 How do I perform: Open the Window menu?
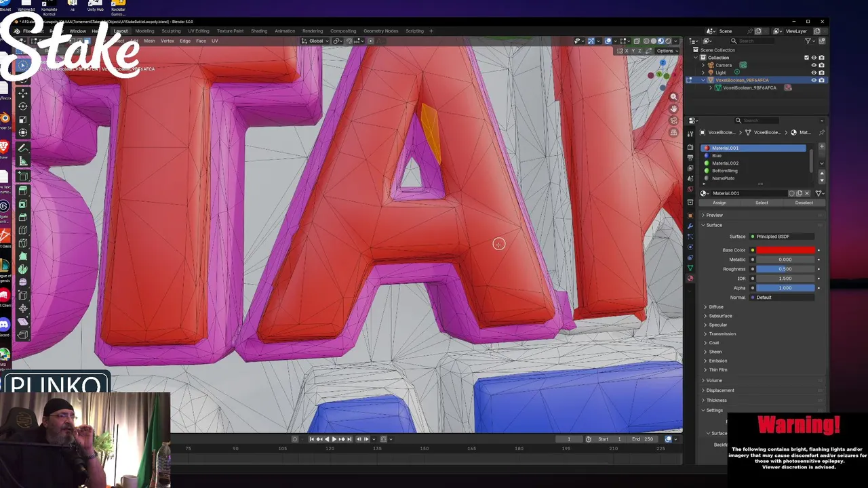(77, 30)
